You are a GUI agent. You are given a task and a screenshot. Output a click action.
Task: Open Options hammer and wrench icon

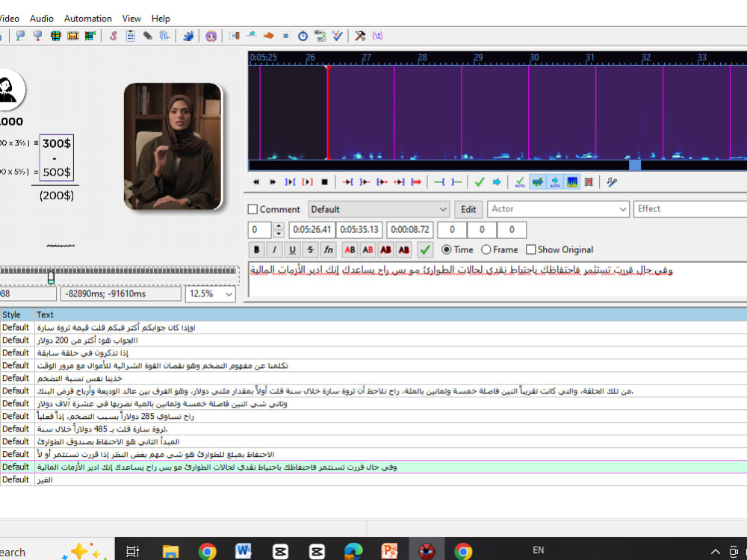pos(360,36)
